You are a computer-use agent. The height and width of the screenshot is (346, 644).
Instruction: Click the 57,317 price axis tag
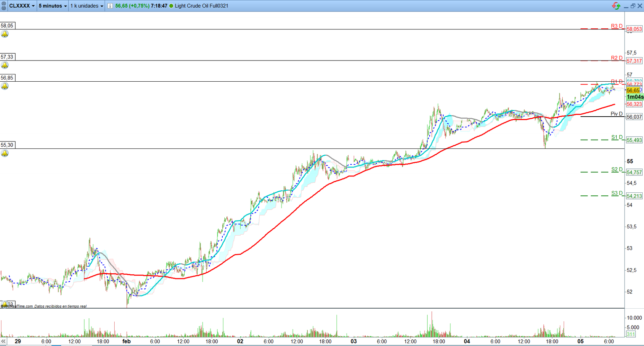tap(634, 61)
